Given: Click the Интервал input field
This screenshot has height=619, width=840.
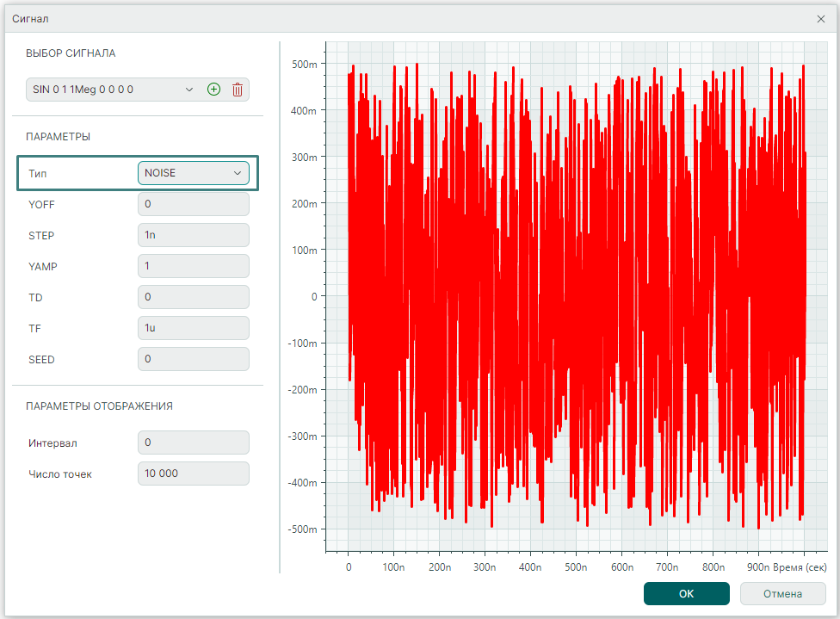Looking at the screenshot, I should tap(193, 443).
